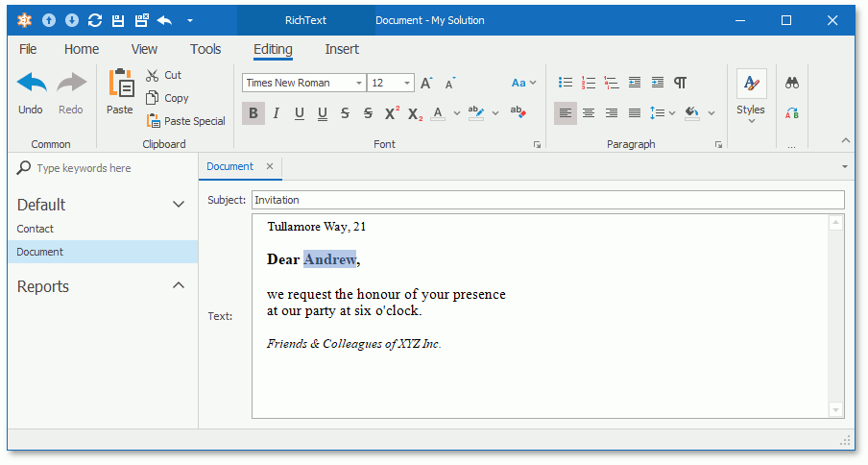Click the Paste clipboard icon
The width and height of the screenshot is (868, 465).
(x=121, y=83)
